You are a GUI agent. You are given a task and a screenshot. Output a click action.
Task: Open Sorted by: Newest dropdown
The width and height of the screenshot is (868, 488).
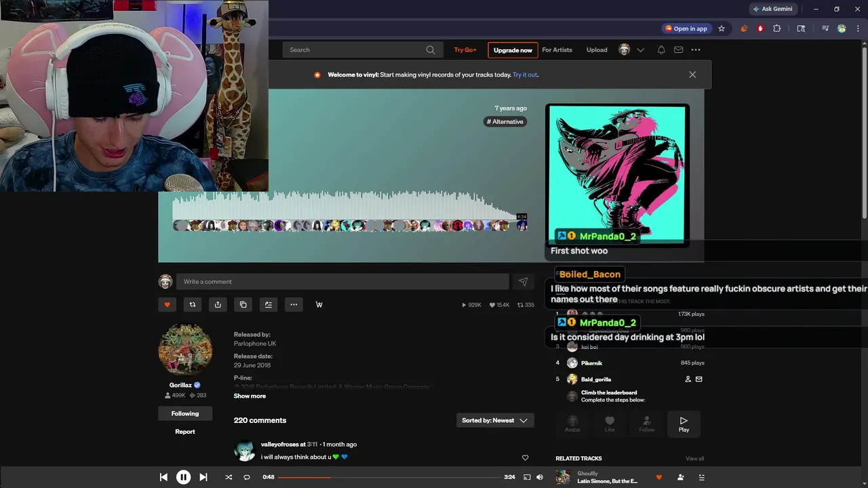[495, 421]
